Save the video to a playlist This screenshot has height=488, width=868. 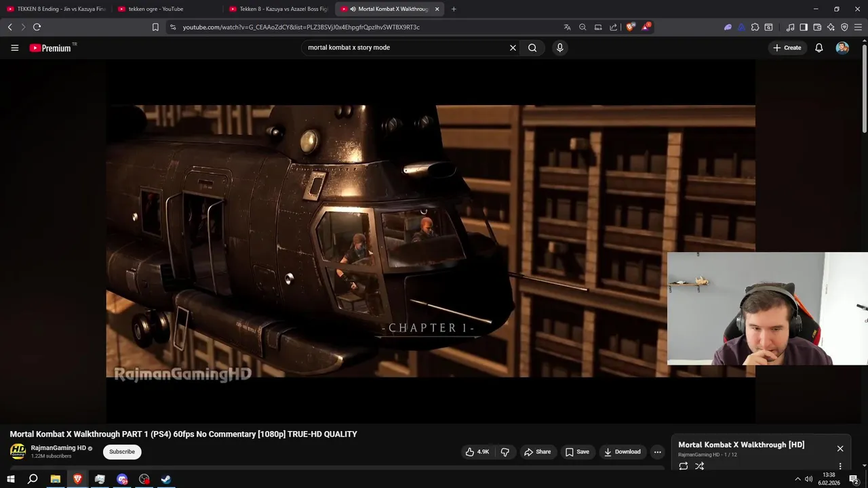click(577, 452)
